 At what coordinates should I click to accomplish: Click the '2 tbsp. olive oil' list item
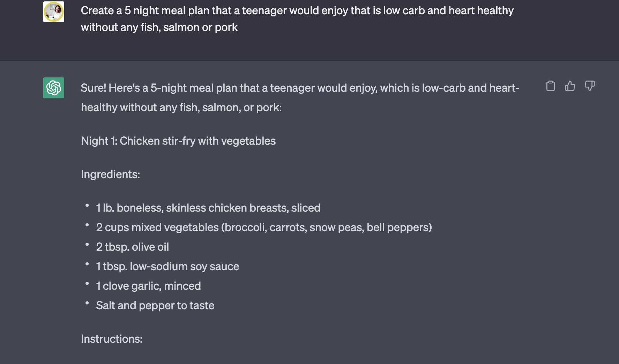(x=132, y=247)
